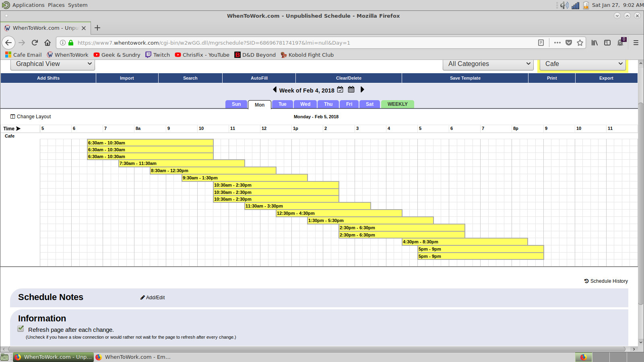
Task: Open the Kobold Fight Club bookmark
Action: point(307,55)
